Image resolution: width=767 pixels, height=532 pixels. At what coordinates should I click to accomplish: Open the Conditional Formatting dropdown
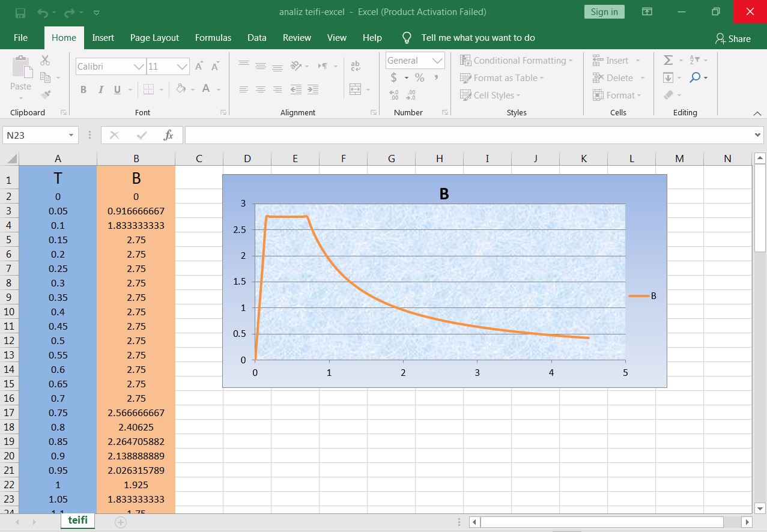pyautogui.click(x=517, y=61)
